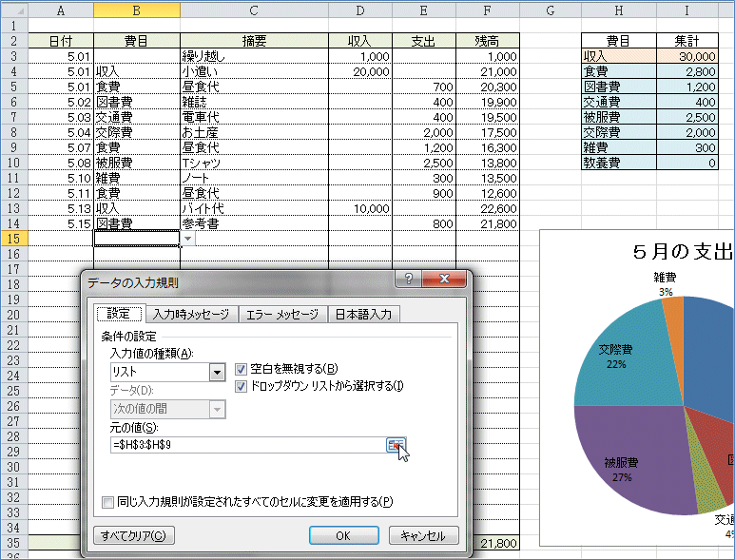Select row 15 header

(14, 239)
